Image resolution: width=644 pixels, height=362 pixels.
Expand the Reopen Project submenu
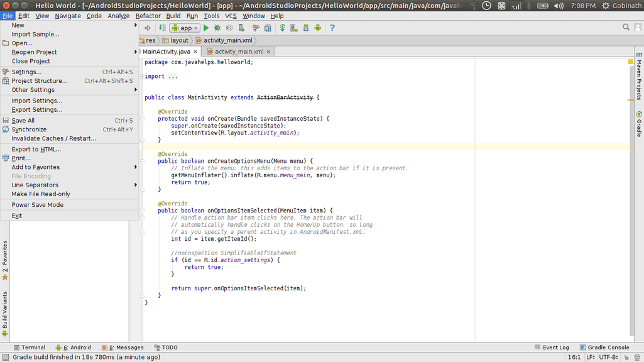(69, 52)
